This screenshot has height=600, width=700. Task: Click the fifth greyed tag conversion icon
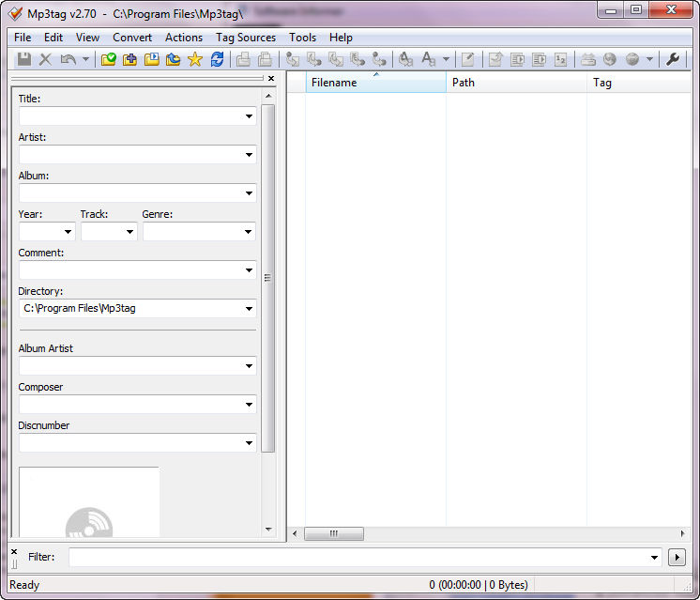tap(379, 59)
